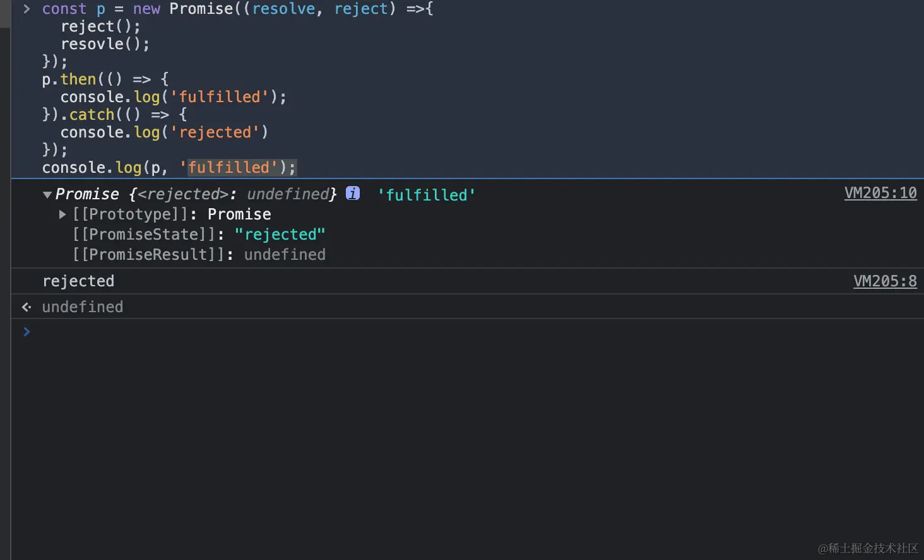The height and width of the screenshot is (560, 924).
Task: Click the info icon beside Promise
Action: pyautogui.click(x=353, y=193)
